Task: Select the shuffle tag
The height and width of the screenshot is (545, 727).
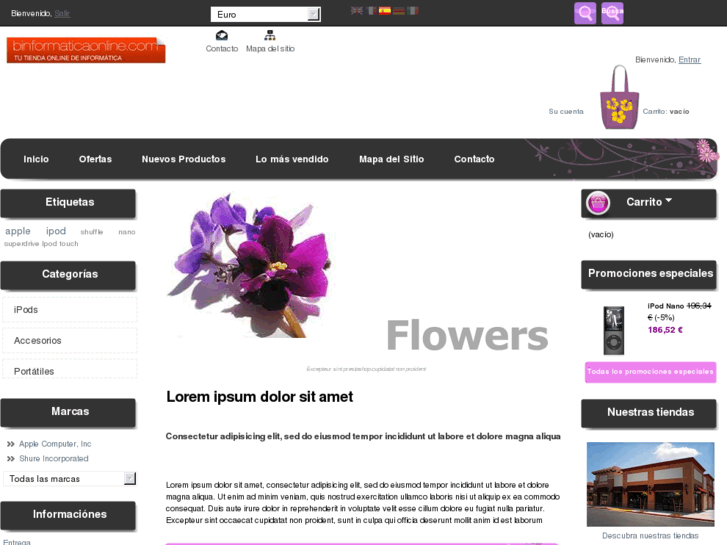Action: pos(92,232)
